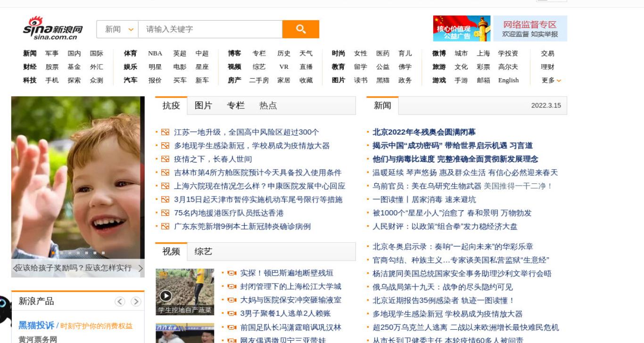Image resolution: width=644 pixels, height=343 pixels.
Task: Click video icon beside 大妈与医院保安冲突砸输液室
Action: point(231,300)
